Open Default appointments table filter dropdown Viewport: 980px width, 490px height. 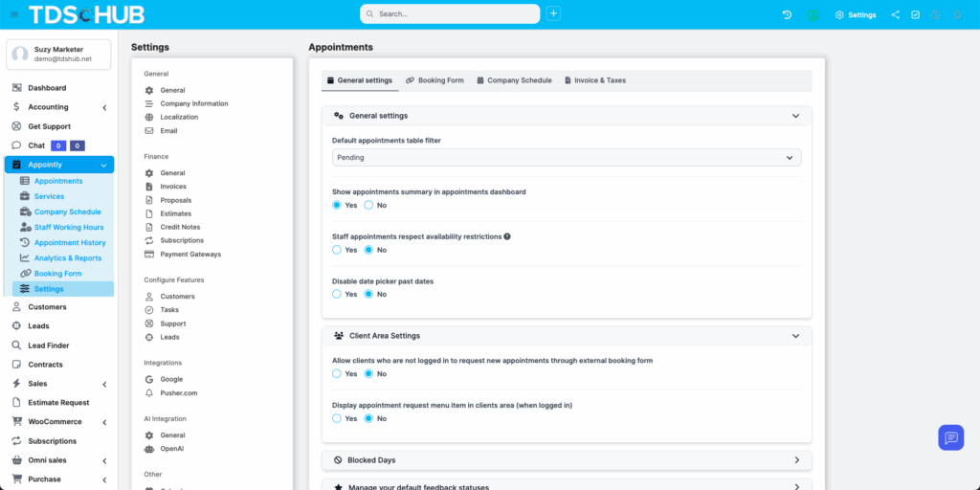click(567, 157)
